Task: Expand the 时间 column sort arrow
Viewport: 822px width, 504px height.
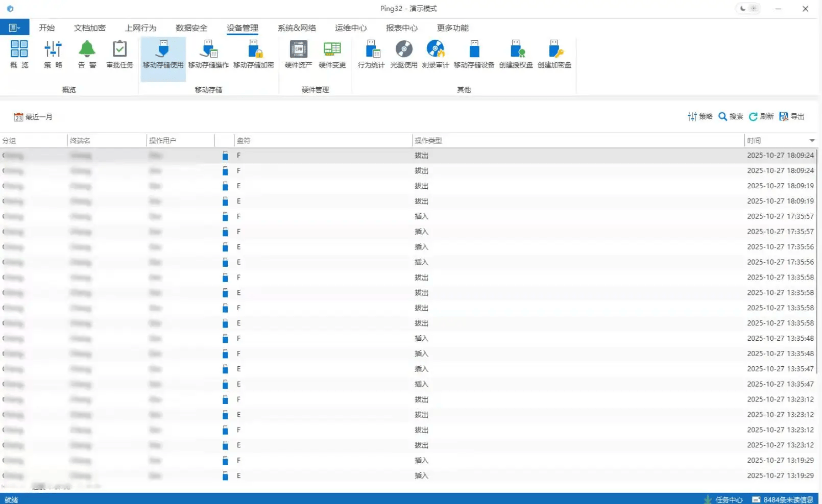Action: click(x=812, y=141)
